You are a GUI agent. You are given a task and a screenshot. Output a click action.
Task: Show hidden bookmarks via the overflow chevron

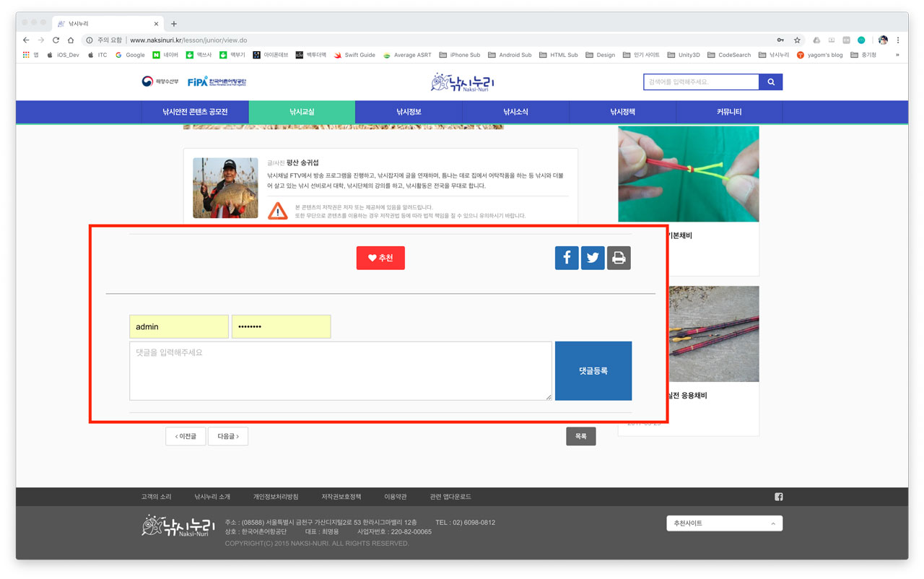click(x=897, y=55)
